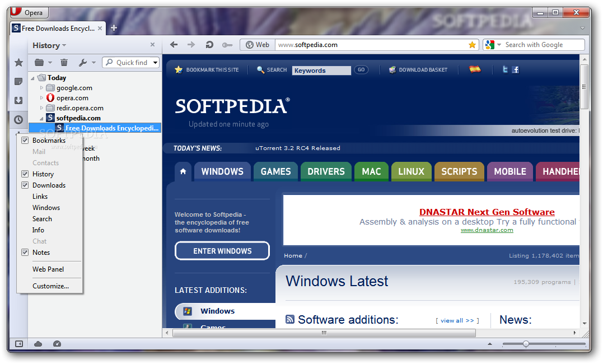Click the password wand key icon
Viewport: 603px width, 364px height.
227,45
